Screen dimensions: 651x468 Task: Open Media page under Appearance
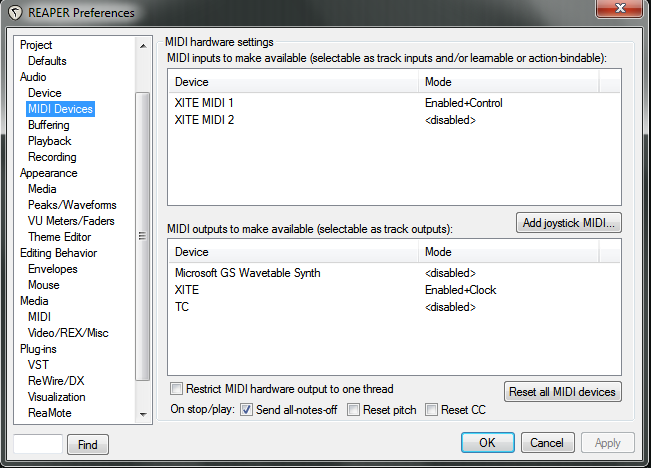(x=42, y=189)
